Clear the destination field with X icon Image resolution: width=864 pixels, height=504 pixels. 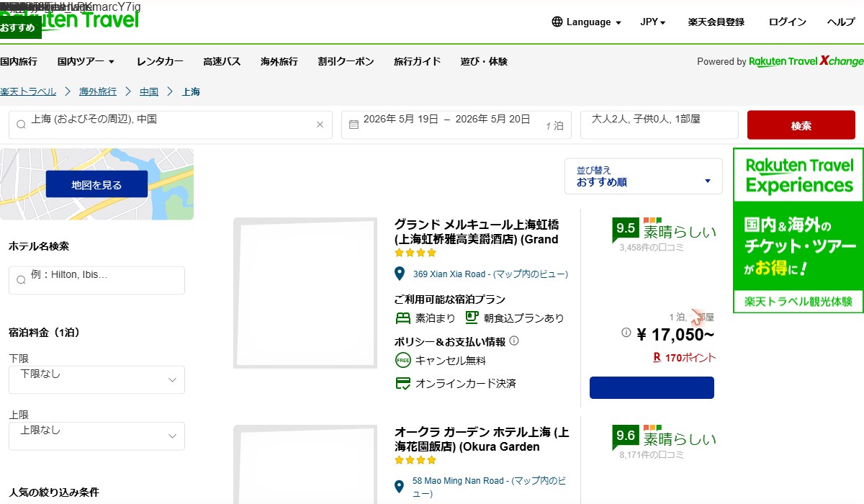320,125
